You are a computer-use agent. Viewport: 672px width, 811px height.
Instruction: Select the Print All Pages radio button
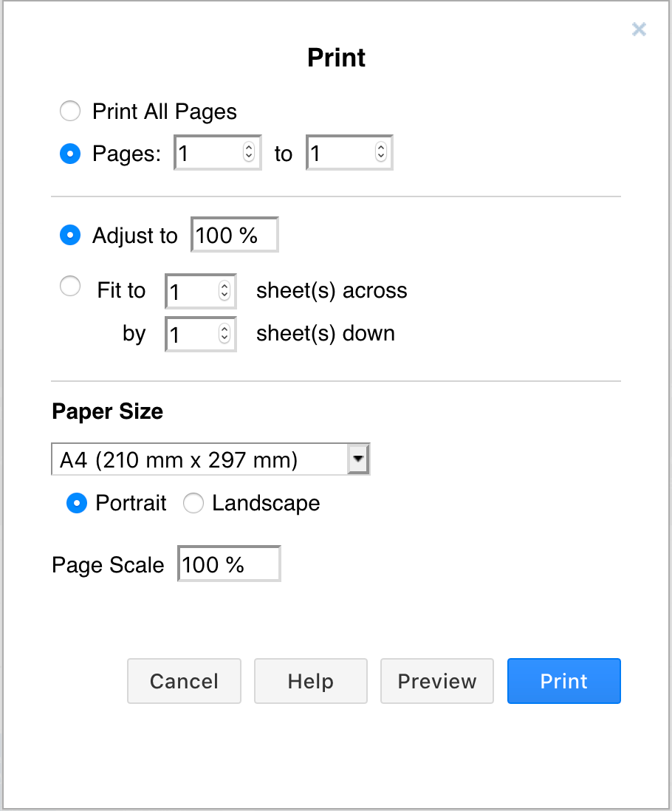[x=70, y=111]
